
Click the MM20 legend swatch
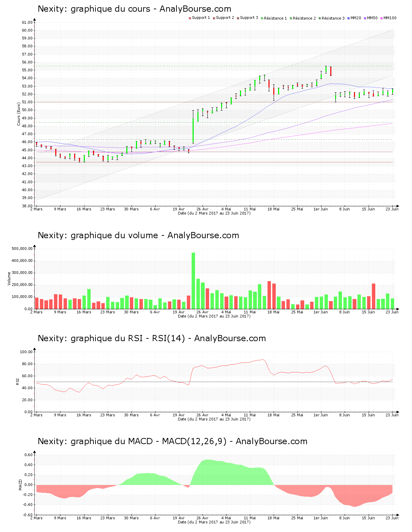coord(348,18)
